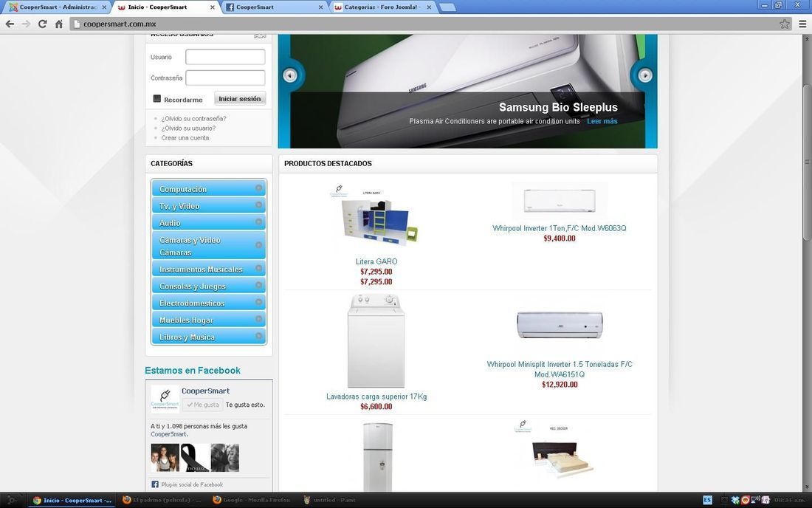Click the Instrumentos Musicales arrow icon
Screen dimensions: 812x508
click(259, 268)
